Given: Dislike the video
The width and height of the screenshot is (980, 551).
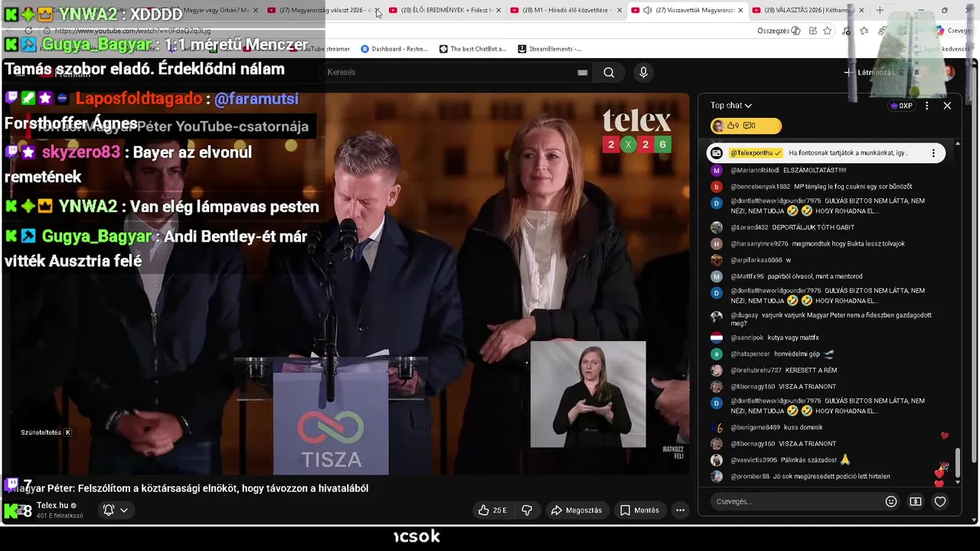Looking at the screenshot, I should pos(527,510).
